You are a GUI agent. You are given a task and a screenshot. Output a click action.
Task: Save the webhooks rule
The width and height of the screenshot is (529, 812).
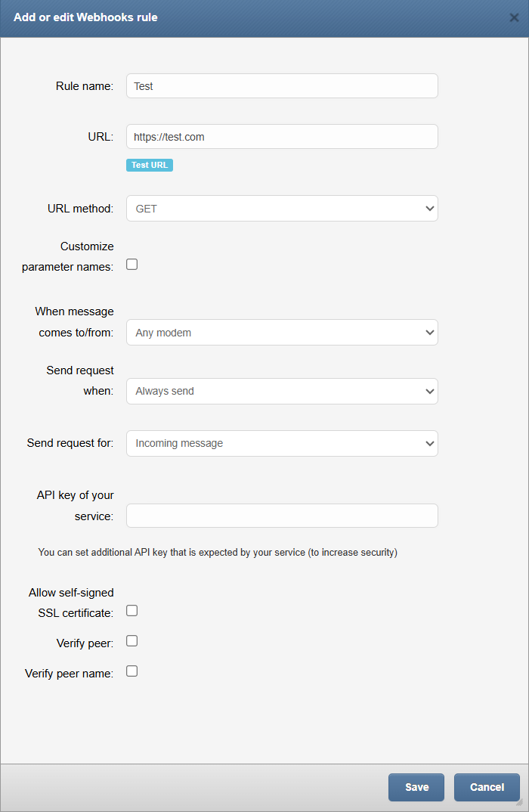click(x=416, y=787)
